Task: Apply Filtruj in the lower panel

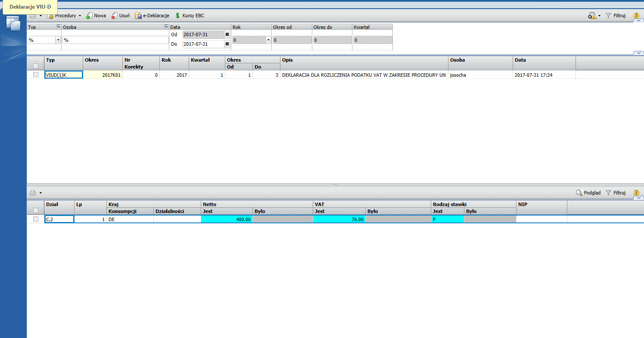Action: [616, 193]
